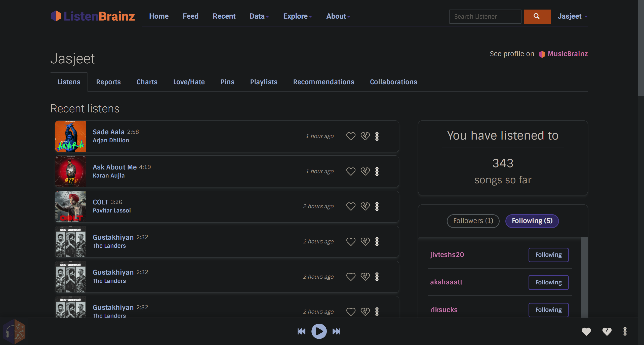Click the Search Listener input field

click(x=485, y=16)
